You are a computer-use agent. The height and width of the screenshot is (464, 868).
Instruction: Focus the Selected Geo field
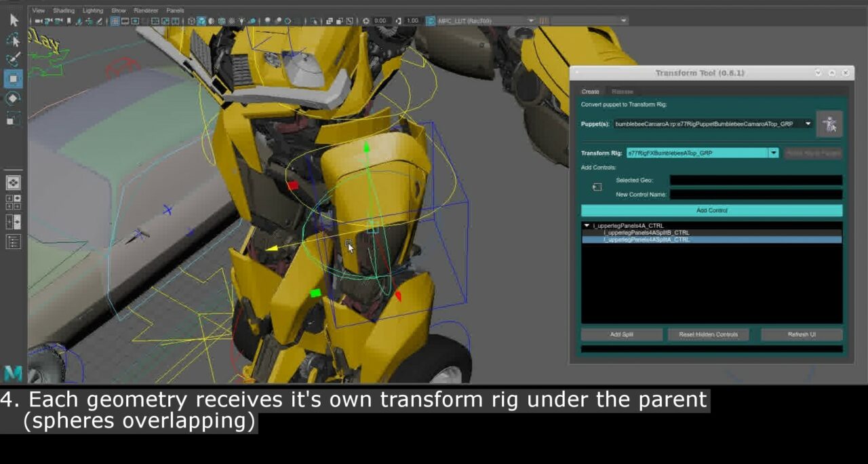click(756, 180)
